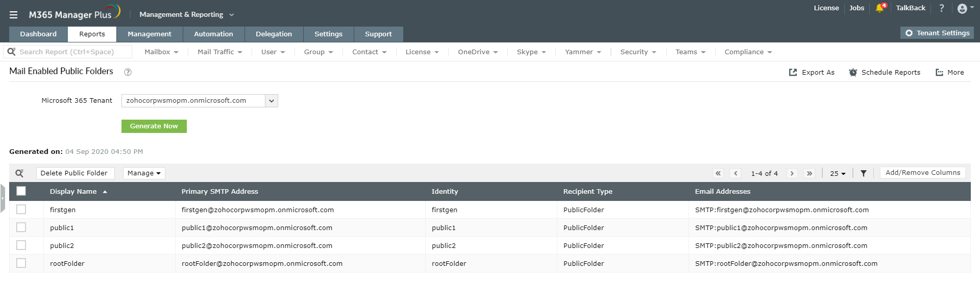
Task: Open the help question mark icon
Action: (x=942, y=8)
